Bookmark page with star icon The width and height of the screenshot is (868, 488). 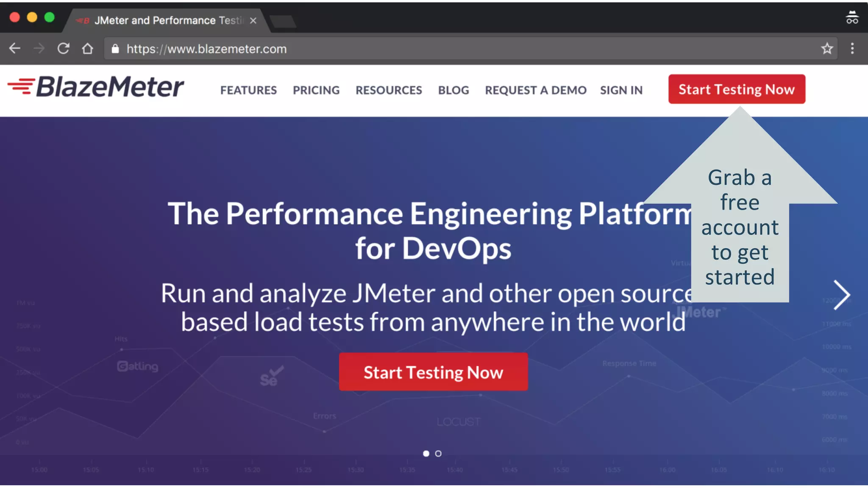pos(827,49)
